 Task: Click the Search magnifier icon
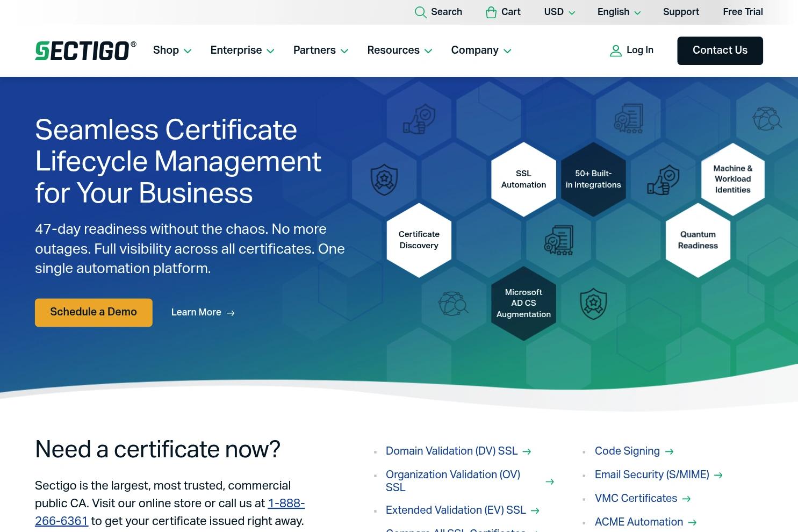420,12
